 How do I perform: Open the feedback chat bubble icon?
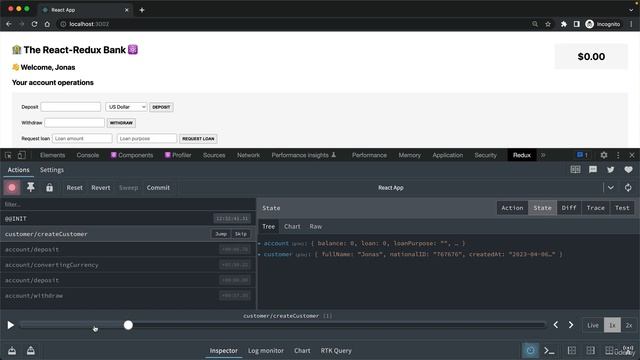pyautogui.click(x=593, y=169)
